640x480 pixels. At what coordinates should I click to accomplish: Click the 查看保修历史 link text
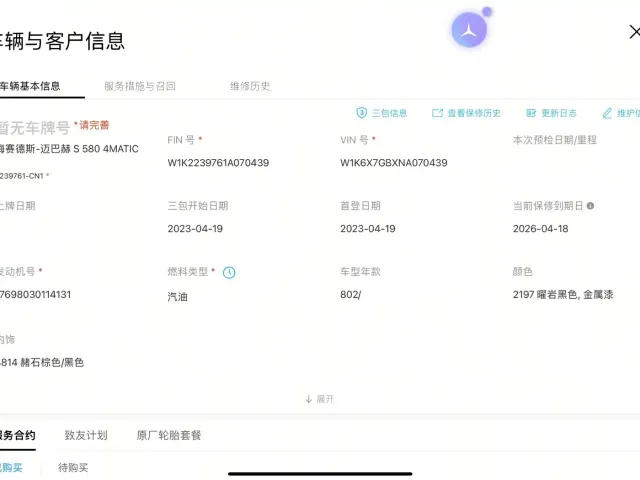pyautogui.click(x=474, y=113)
